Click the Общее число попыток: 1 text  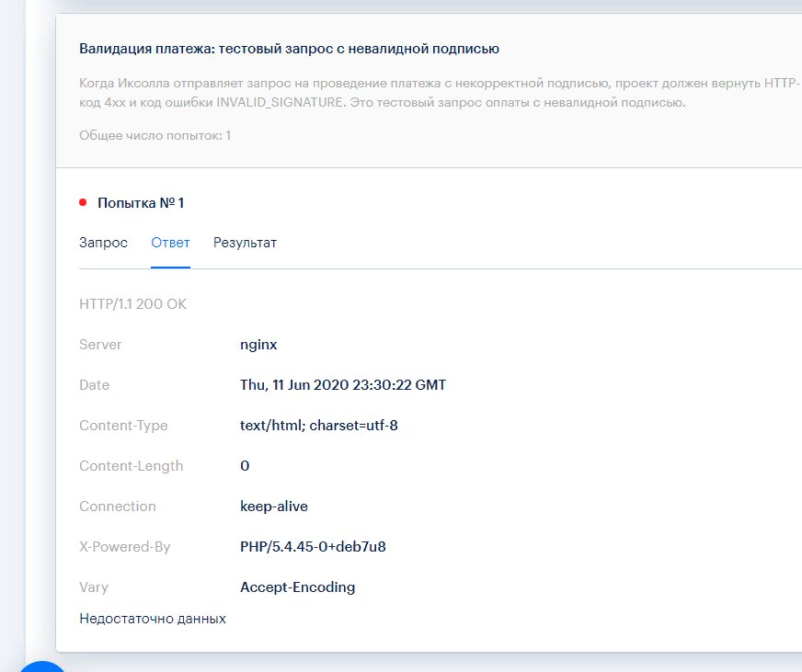tap(155, 135)
